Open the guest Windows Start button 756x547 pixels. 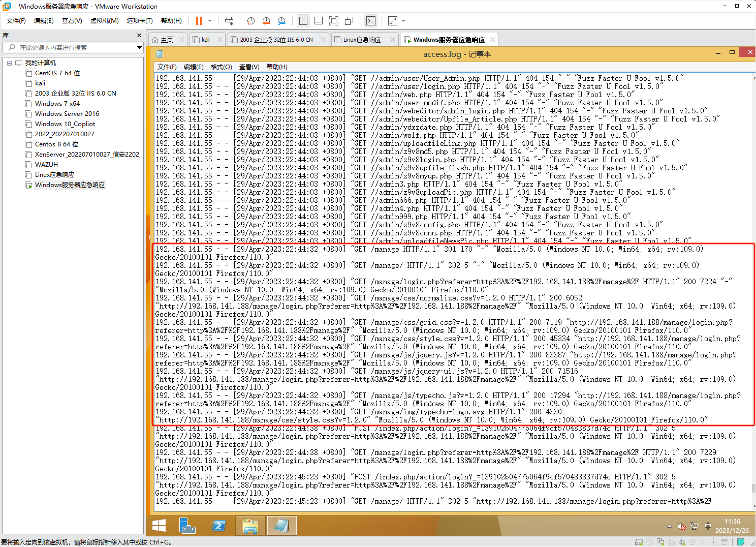(159, 526)
